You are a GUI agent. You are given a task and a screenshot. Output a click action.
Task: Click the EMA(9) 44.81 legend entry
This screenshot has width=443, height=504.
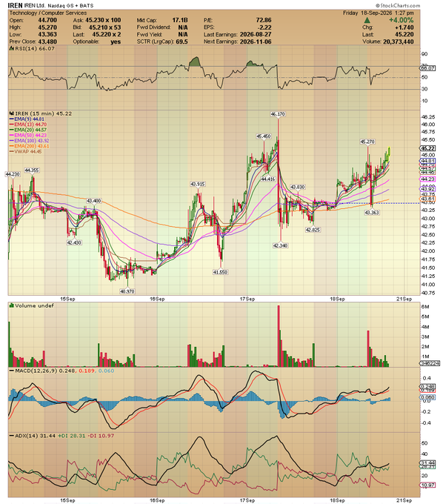29,119
